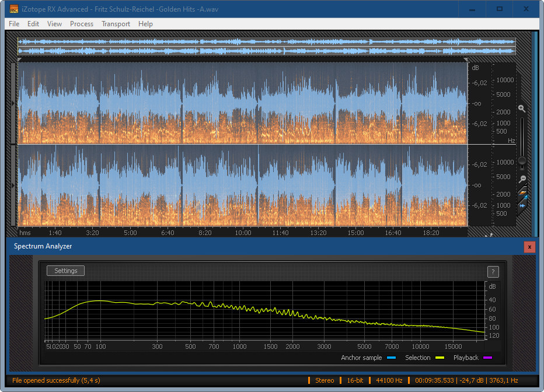
Task: Click the blue Anchor sample legend swatch
Action: pos(391,358)
